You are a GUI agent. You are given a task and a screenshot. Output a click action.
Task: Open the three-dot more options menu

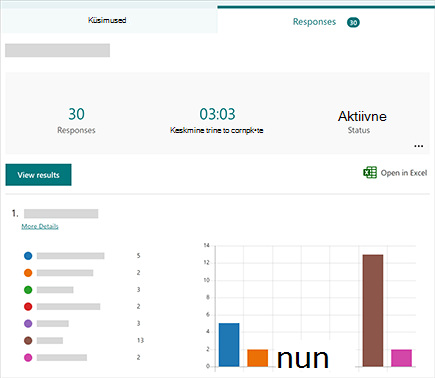click(x=419, y=146)
